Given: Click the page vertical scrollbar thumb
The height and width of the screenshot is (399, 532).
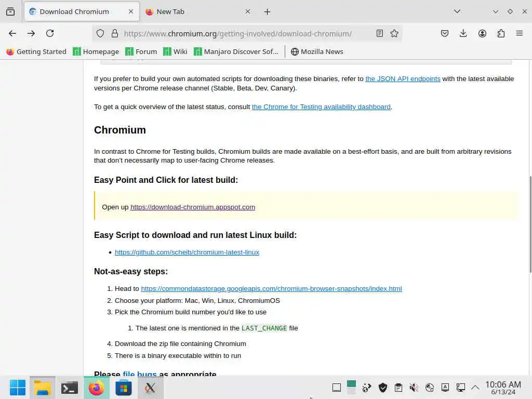Looking at the screenshot, I should click(530, 224).
